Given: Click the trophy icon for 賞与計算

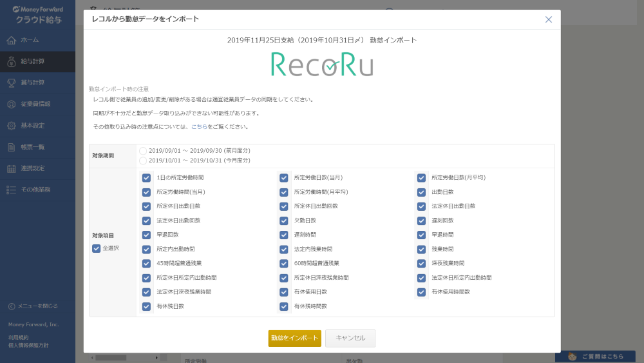Looking at the screenshot, I should pyautogui.click(x=12, y=83).
